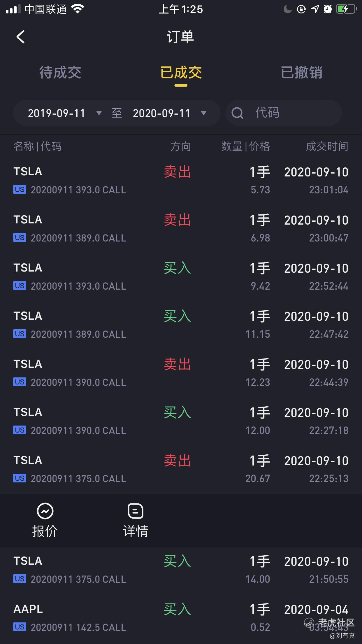362x644 pixels.
Task: Open the 报价 quote chart icon
Action: coord(45,511)
